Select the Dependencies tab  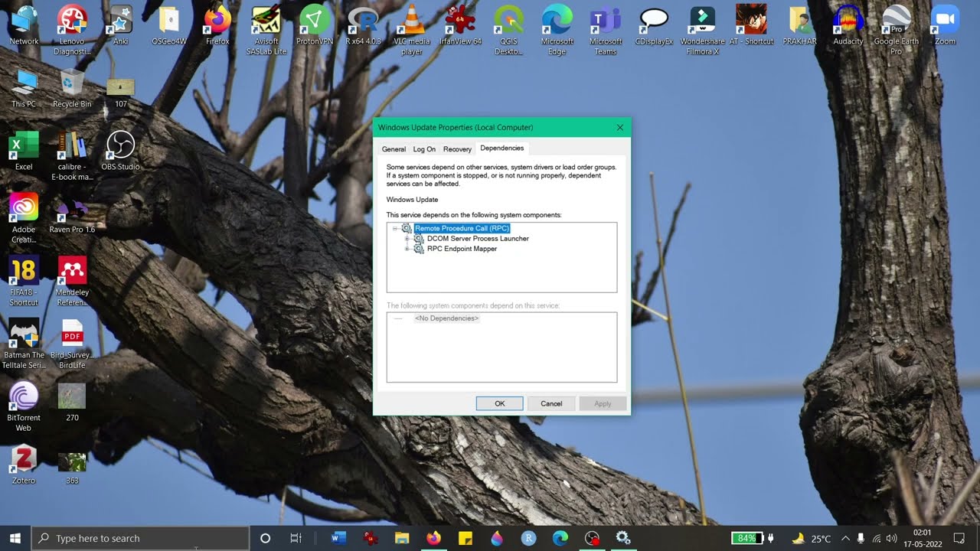point(502,148)
